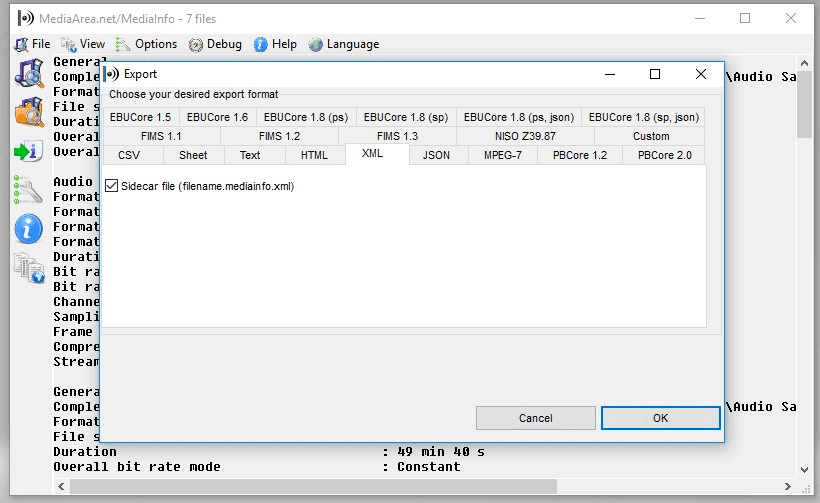Click the blue About info icon
This screenshot has height=503, width=820.
[x=28, y=229]
